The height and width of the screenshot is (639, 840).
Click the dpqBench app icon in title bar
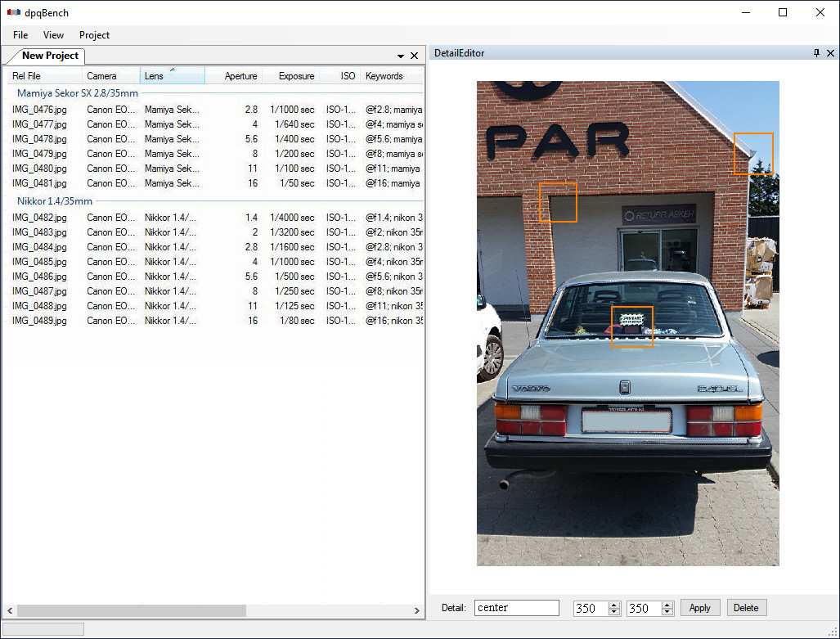pos(13,12)
